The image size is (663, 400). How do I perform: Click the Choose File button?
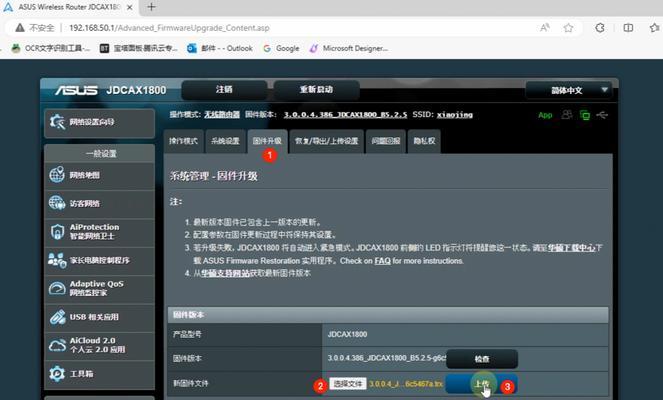coord(348,384)
